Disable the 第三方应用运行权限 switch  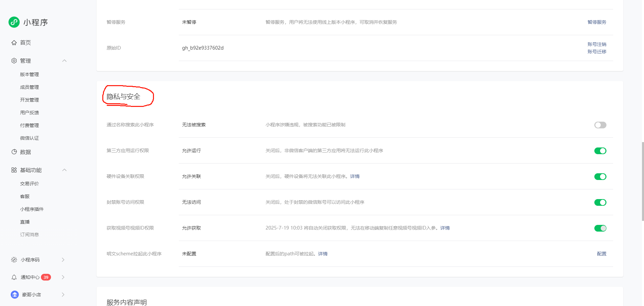point(600,151)
